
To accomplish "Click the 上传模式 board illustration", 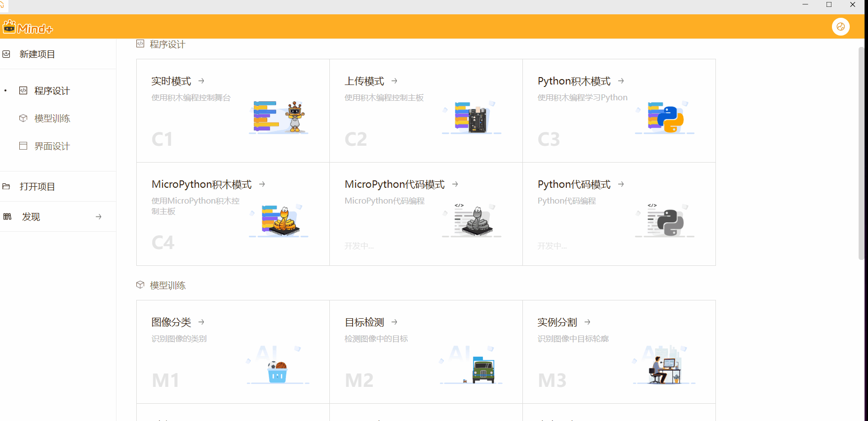I will [x=472, y=118].
